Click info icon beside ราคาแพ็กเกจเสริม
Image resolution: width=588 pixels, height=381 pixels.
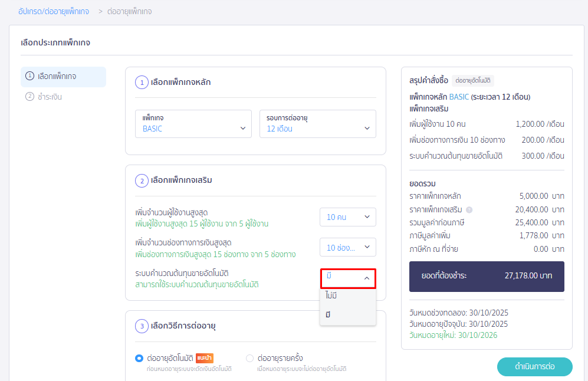tap(469, 209)
